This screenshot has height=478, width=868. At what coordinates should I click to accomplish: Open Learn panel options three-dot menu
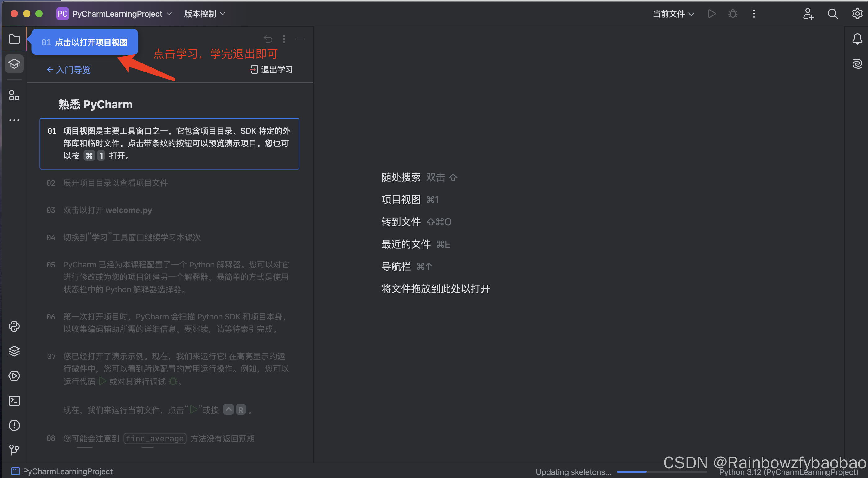[284, 39]
